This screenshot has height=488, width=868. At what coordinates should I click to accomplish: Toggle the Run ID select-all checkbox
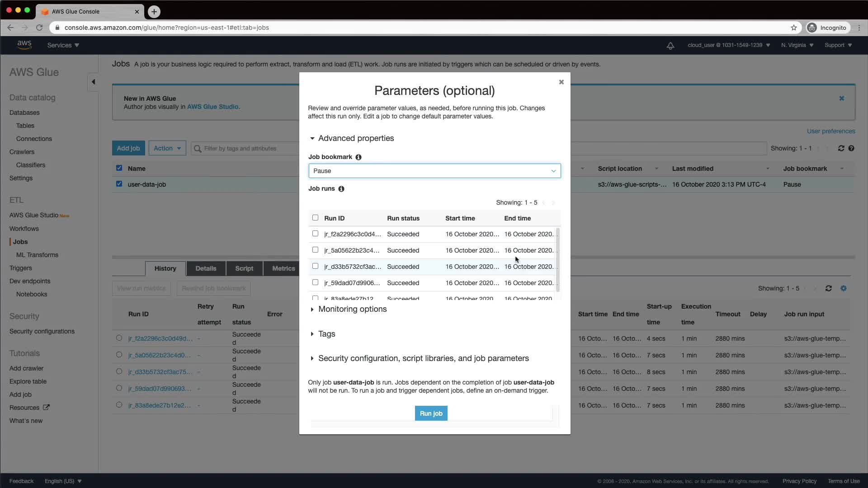[315, 218]
